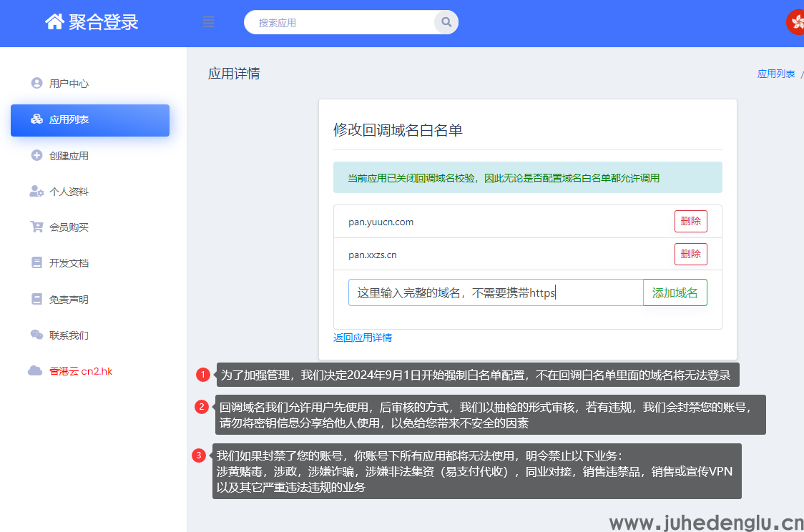Click the 创建应用 create app plus icon
This screenshot has width=804, height=532.
pos(36,155)
